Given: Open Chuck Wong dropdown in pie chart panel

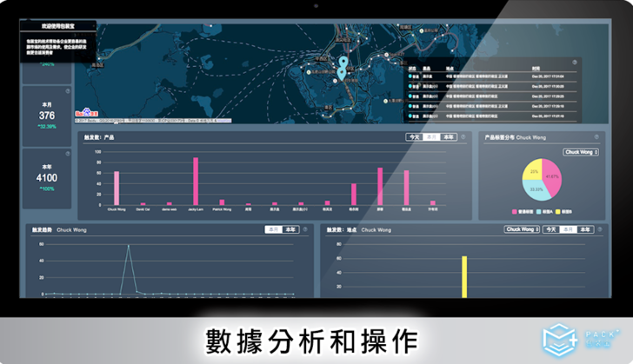Looking at the screenshot, I should [x=581, y=152].
